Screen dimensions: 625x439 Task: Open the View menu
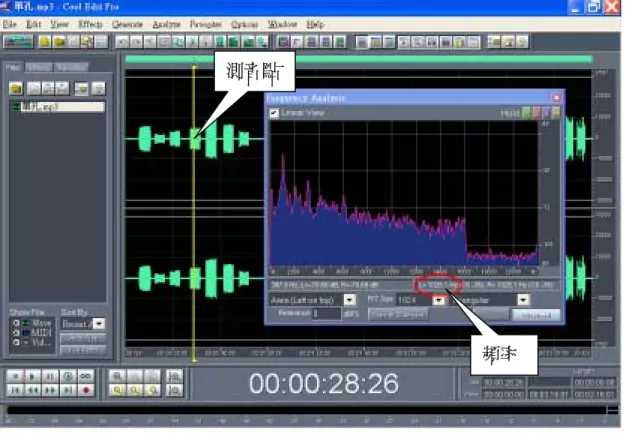(59, 24)
